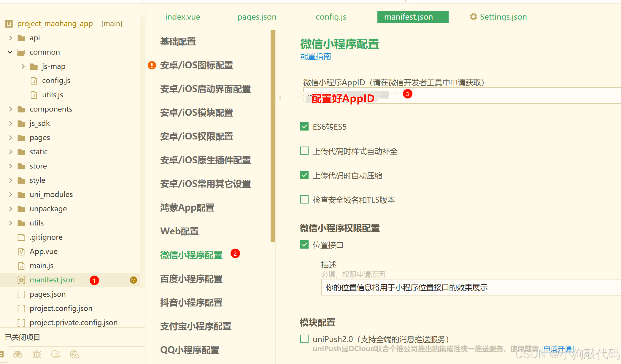Click the .gitignore file icon

[21, 237]
